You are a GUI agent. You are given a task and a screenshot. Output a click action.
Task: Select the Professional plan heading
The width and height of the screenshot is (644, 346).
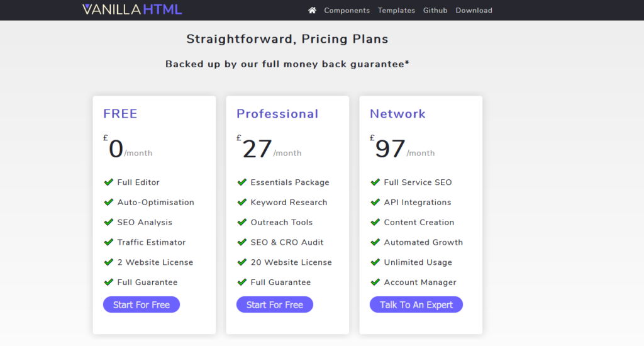[x=277, y=114]
